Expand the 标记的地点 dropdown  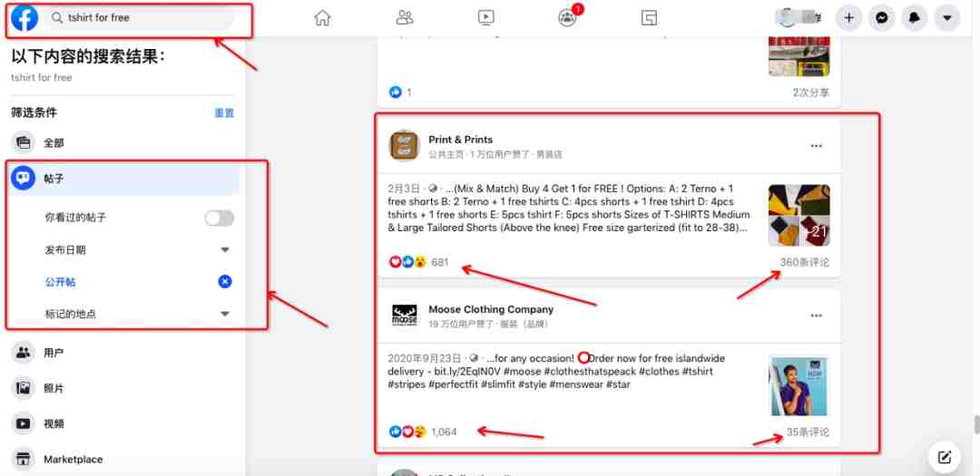pos(225,314)
